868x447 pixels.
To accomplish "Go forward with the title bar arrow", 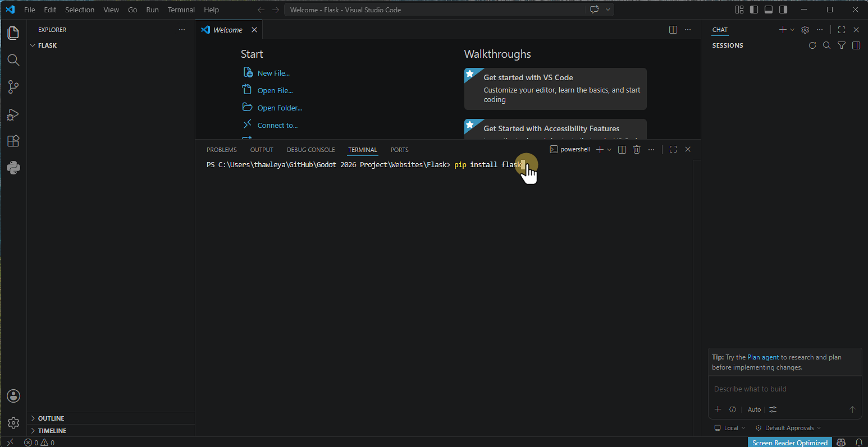I will point(275,10).
